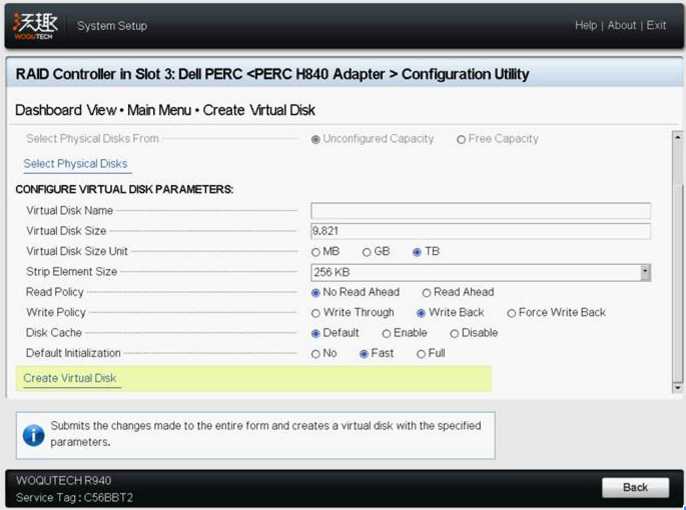Click the blue information icon
Screen dimensions: 686x510
pyautogui.click(x=34, y=436)
